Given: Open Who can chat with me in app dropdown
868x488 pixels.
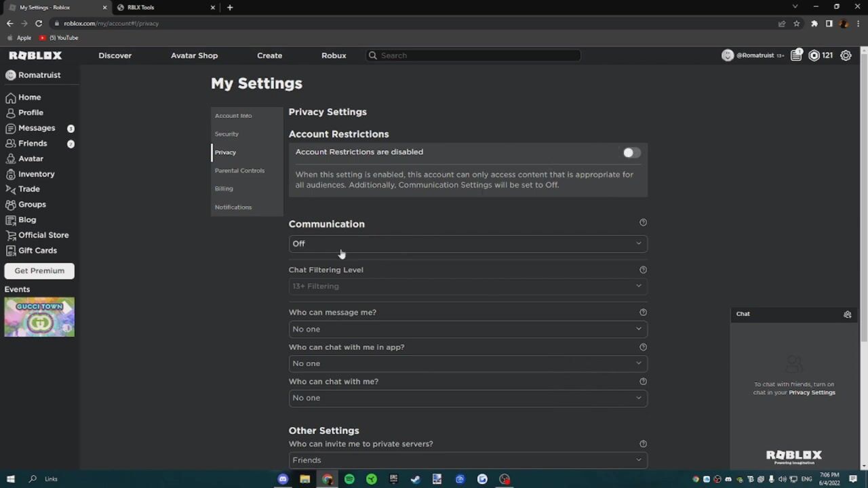Looking at the screenshot, I should click(468, 363).
